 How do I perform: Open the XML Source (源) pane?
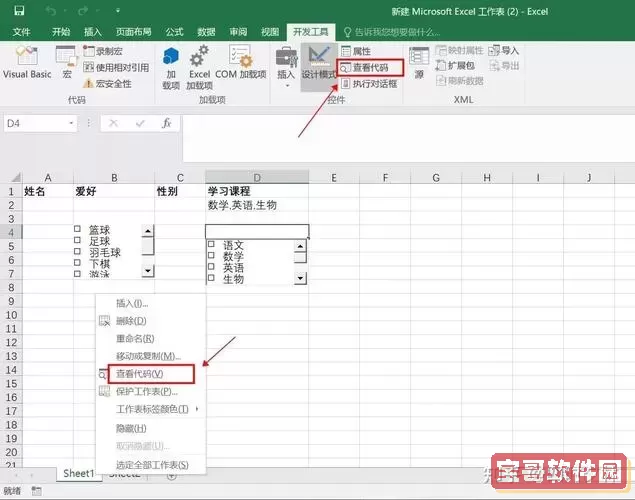tap(419, 62)
